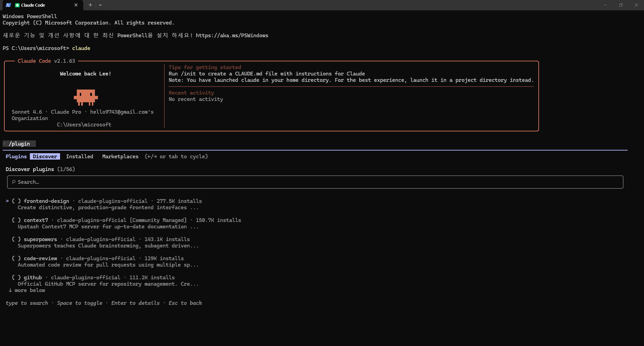This screenshot has height=346, width=644.
Task: Click the Claude Code pixel mascot icon
Action: pyautogui.click(x=86, y=97)
